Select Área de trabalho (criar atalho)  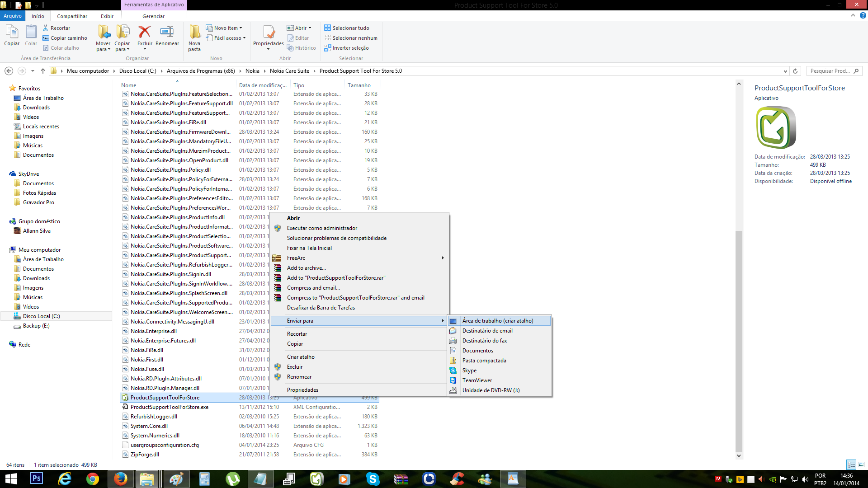click(498, 321)
